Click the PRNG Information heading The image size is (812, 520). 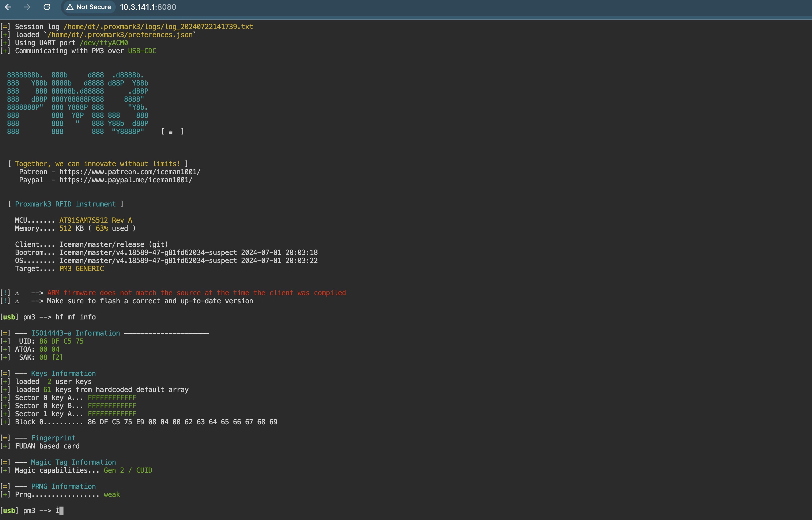pyautogui.click(x=63, y=487)
